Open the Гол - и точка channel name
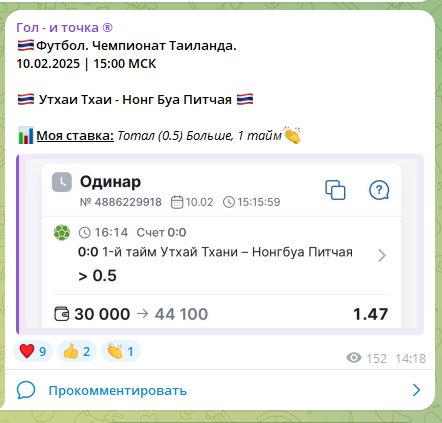The width and height of the screenshot is (442, 423). [x=65, y=28]
